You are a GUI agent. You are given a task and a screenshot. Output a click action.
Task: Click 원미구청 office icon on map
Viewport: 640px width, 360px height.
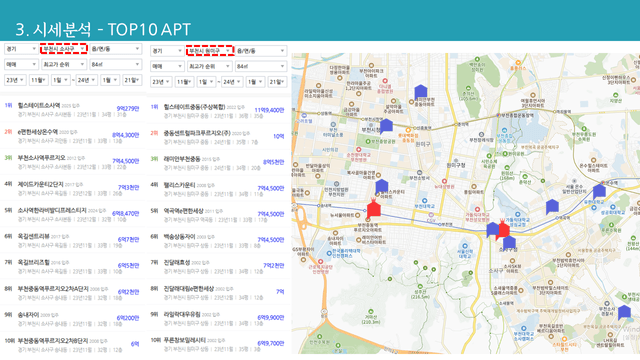tap(456, 160)
